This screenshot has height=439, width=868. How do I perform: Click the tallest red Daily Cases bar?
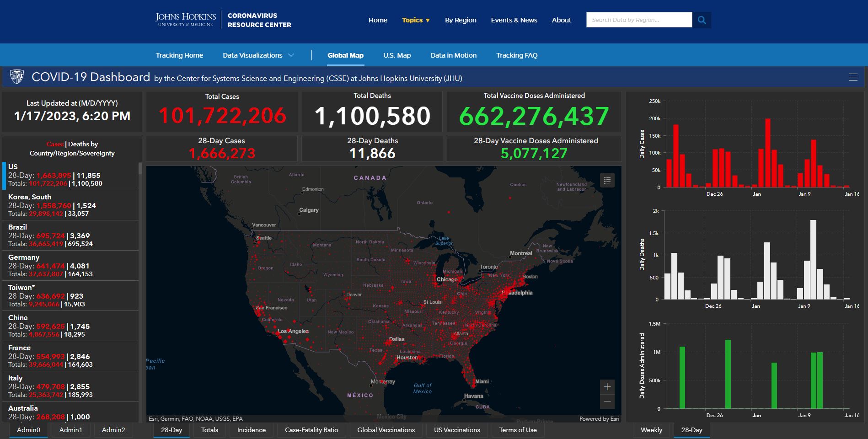[x=768, y=153]
